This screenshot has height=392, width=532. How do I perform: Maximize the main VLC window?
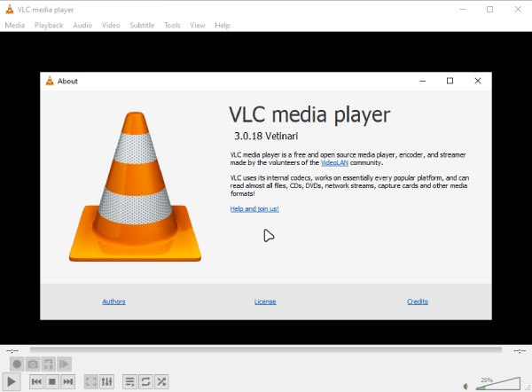pyautogui.click(x=490, y=10)
